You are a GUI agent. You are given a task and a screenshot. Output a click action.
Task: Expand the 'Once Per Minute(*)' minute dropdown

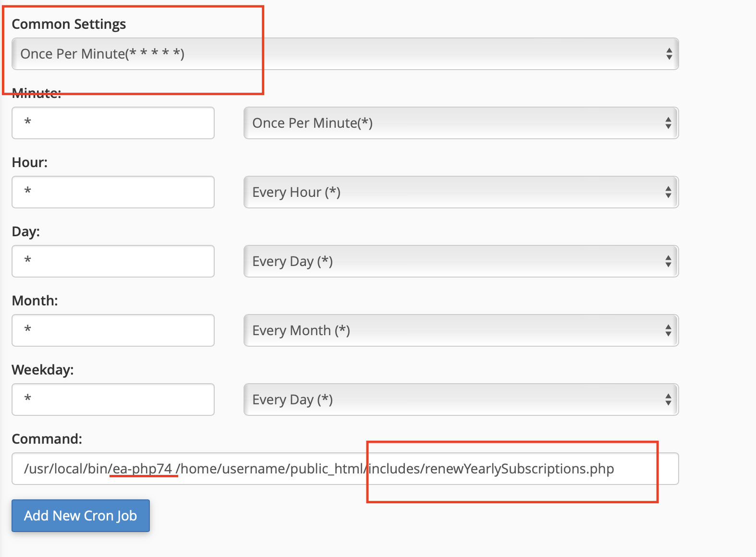coord(461,123)
